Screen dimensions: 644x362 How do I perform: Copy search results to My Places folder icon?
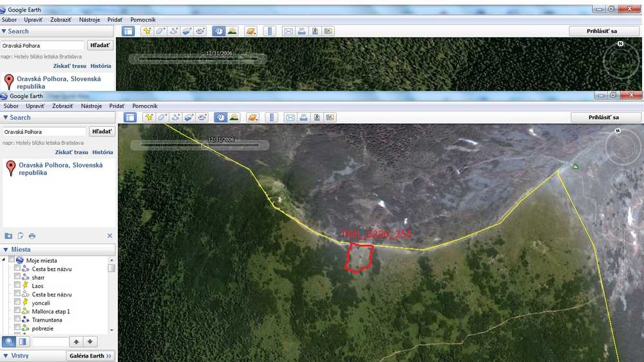pos(8,236)
